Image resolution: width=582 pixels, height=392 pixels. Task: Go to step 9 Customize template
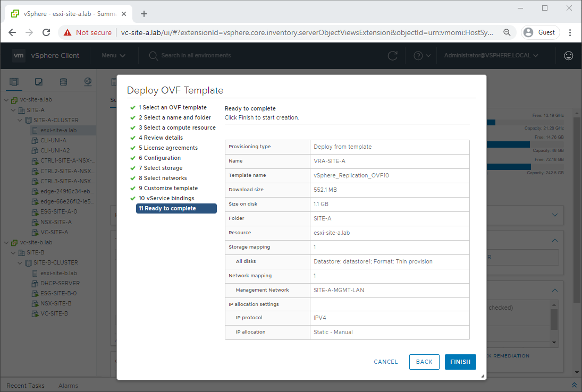pos(168,188)
